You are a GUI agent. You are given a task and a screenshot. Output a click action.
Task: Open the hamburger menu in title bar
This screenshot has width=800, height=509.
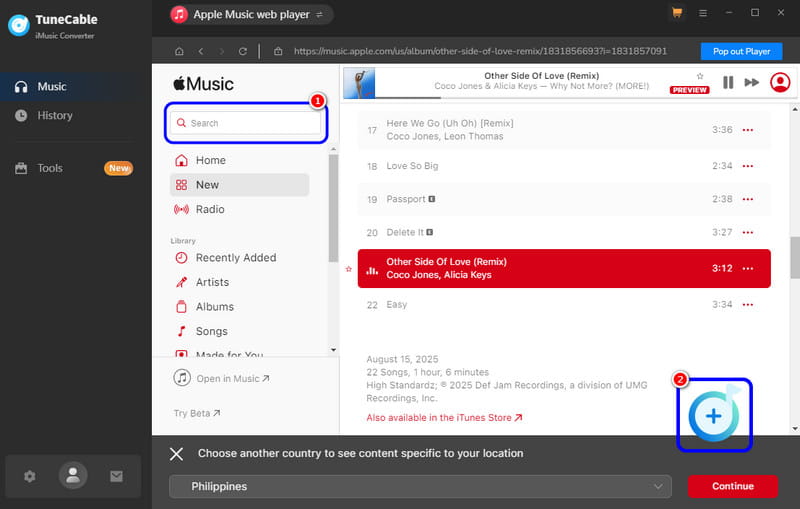(703, 13)
